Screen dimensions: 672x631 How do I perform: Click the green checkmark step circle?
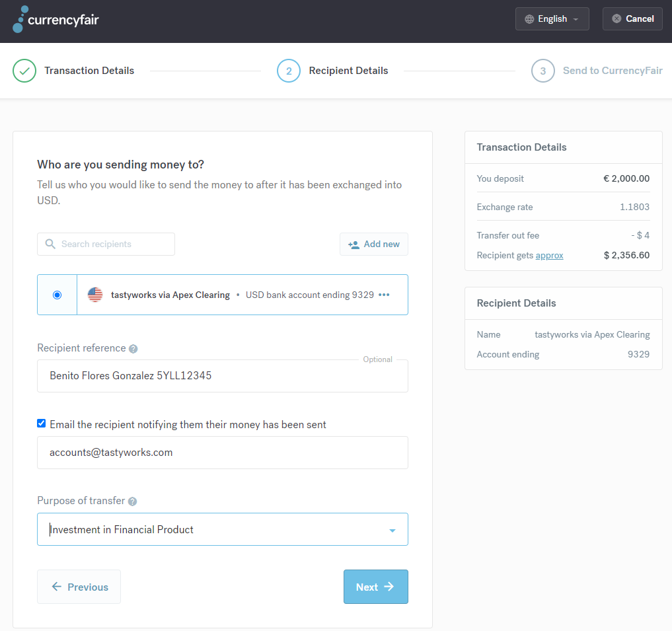(24, 71)
